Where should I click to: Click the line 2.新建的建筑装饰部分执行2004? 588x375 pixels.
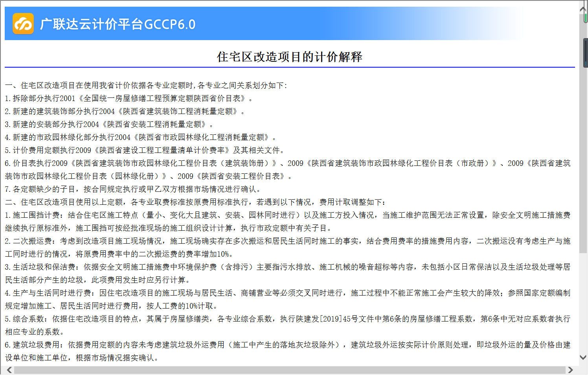[125, 111]
